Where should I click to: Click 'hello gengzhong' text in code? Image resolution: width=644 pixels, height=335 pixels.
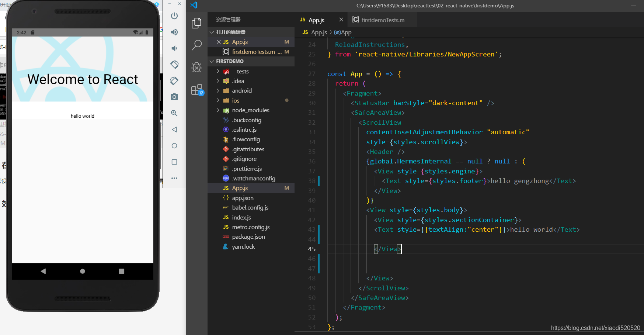tap(520, 181)
